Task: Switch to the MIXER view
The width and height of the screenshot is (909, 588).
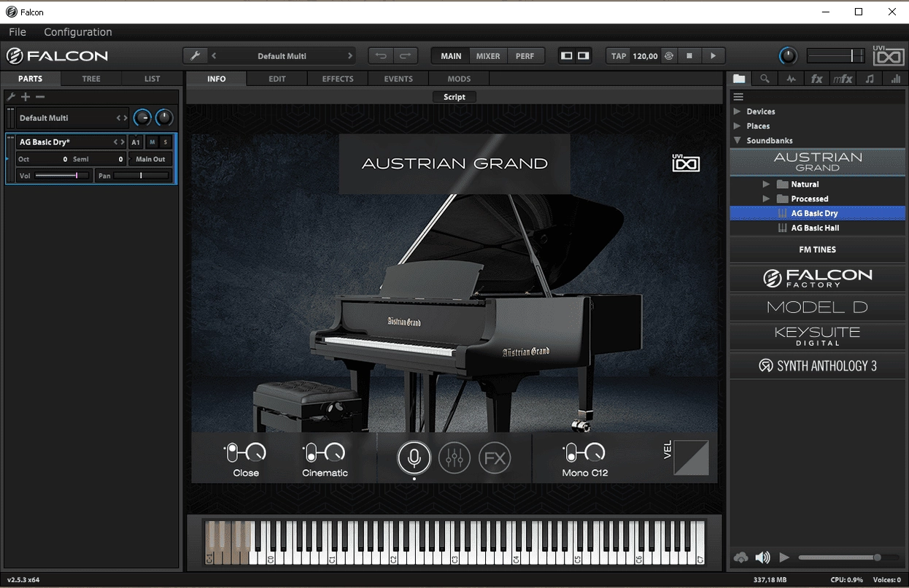Action: tap(488, 56)
